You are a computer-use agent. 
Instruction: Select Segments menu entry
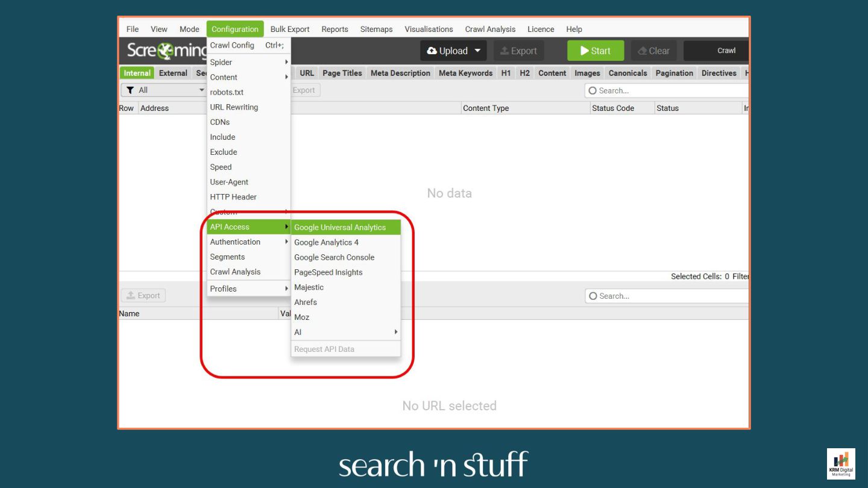[248, 257]
